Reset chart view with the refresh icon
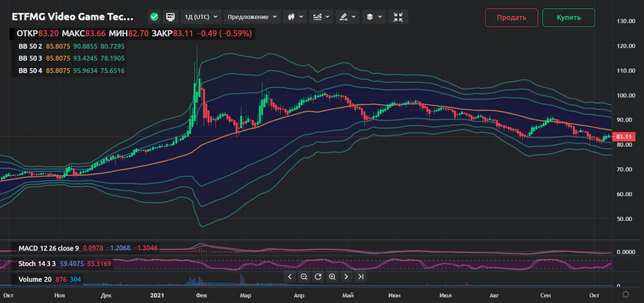Image resolution: width=644 pixels, height=303 pixels. (x=318, y=277)
